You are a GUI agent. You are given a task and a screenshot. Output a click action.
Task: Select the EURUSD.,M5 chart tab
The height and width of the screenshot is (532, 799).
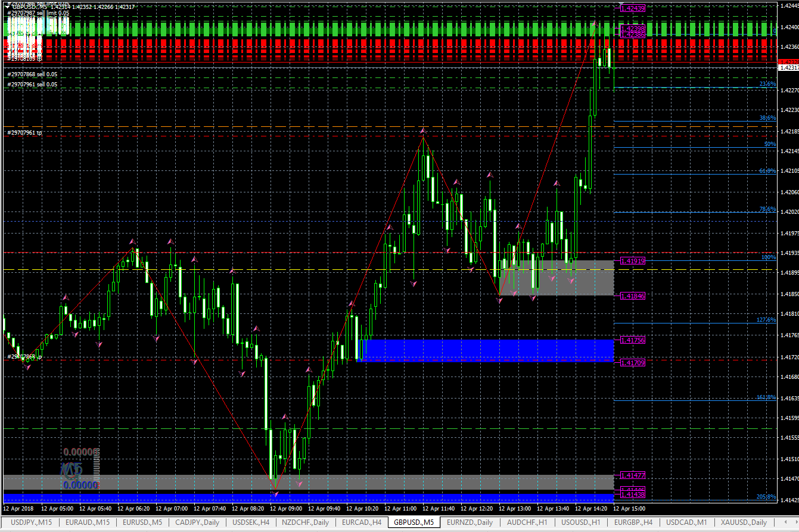(x=142, y=522)
